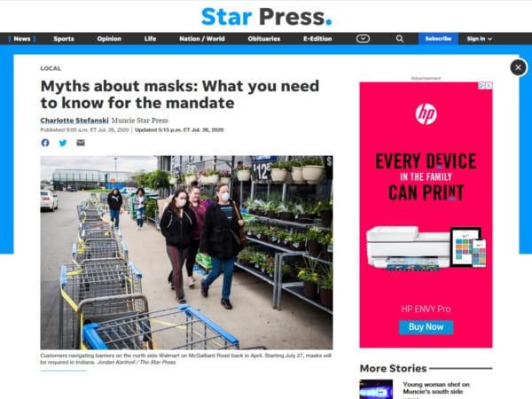Click the HP logo in advertisement

click(x=426, y=114)
